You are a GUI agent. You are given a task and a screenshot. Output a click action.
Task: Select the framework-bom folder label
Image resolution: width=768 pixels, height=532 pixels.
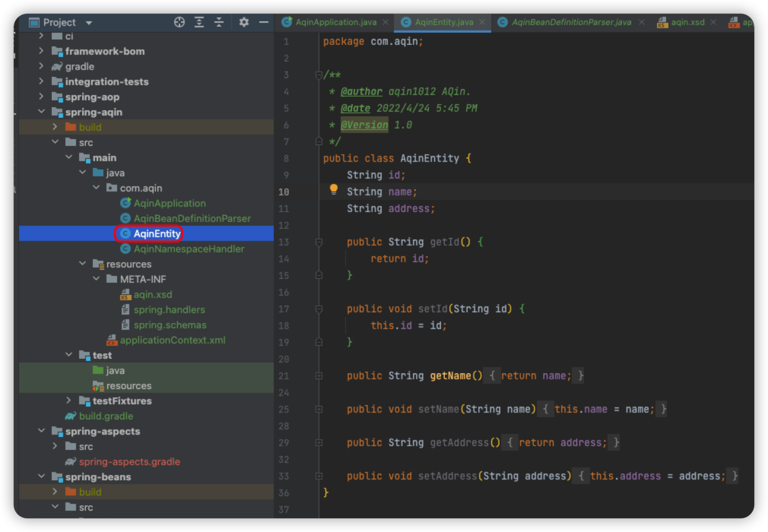(105, 51)
